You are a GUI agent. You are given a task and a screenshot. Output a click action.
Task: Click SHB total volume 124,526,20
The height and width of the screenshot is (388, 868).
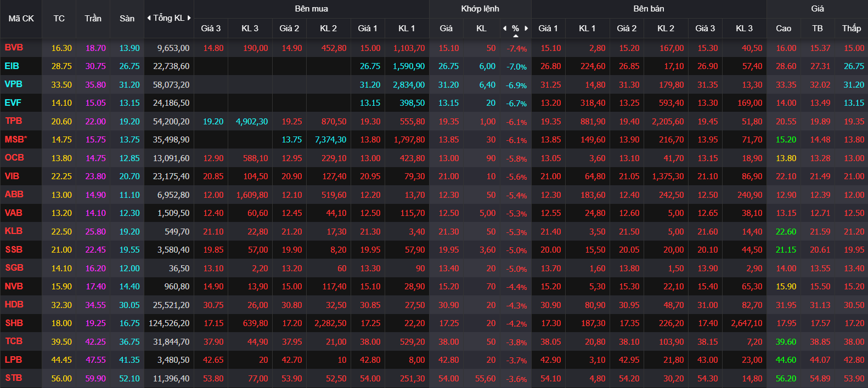[169, 323]
